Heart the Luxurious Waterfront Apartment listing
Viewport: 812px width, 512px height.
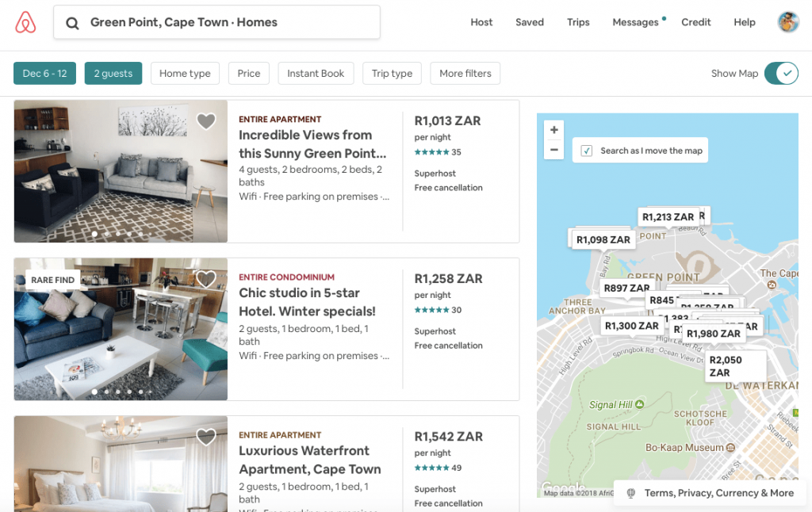pyautogui.click(x=206, y=437)
